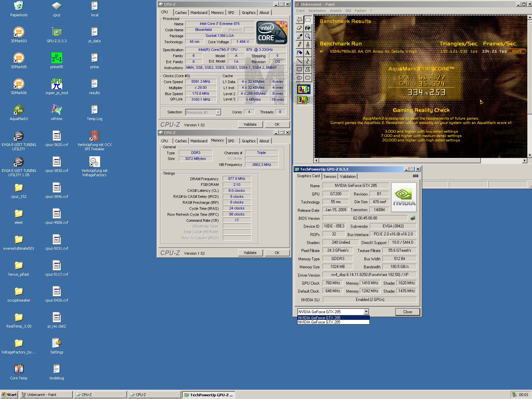The width and height of the screenshot is (532, 399).
Task: Click Validate in the CPU-Z memory window
Action: pyautogui.click(x=250, y=253)
